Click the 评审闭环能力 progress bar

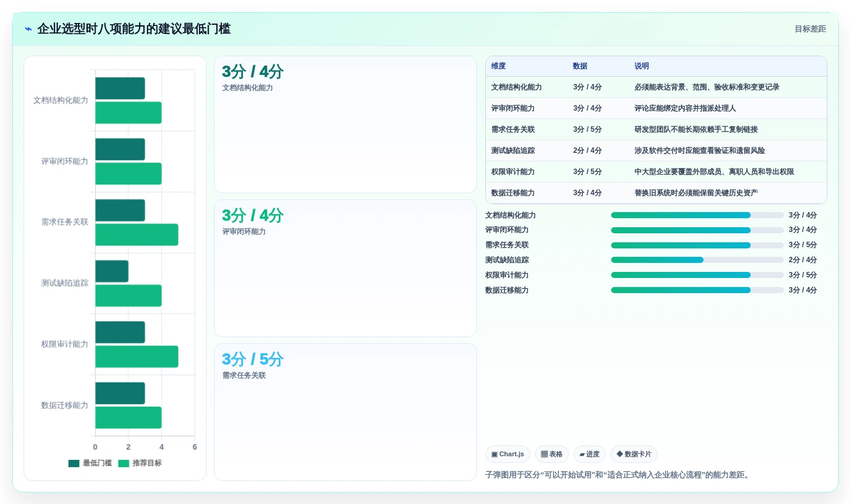click(697, 230)
